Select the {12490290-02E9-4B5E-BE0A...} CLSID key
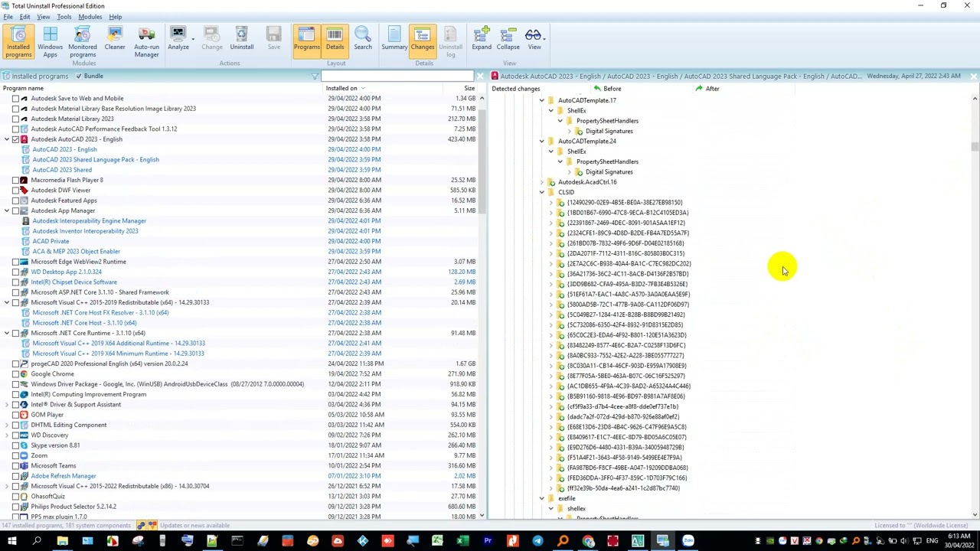Viewport: 980px width, 551px height. click(624, 202)
